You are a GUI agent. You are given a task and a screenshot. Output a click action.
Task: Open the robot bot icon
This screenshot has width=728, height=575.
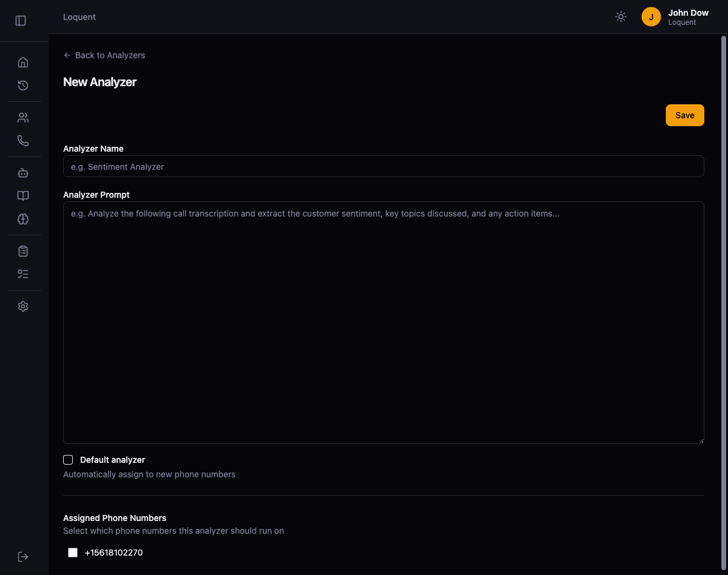[x=23, y=173]
